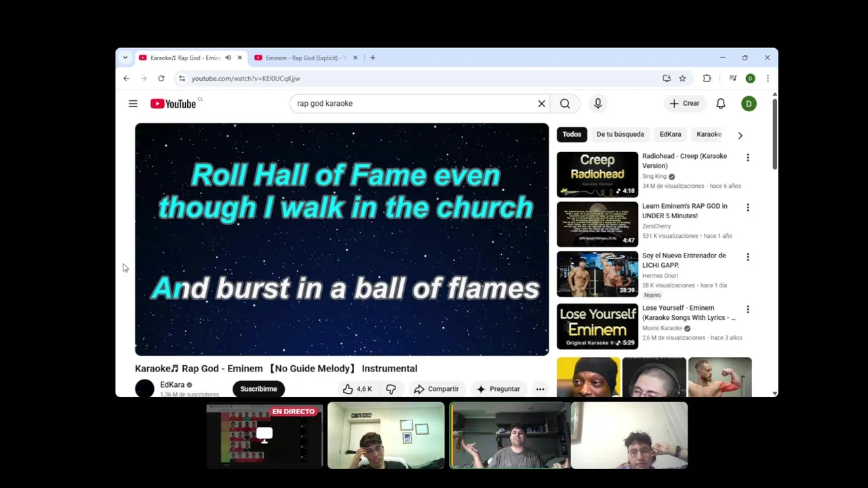Open the browser extensions puzzle icon
The image size is (868, 488).
click(707, 79)
